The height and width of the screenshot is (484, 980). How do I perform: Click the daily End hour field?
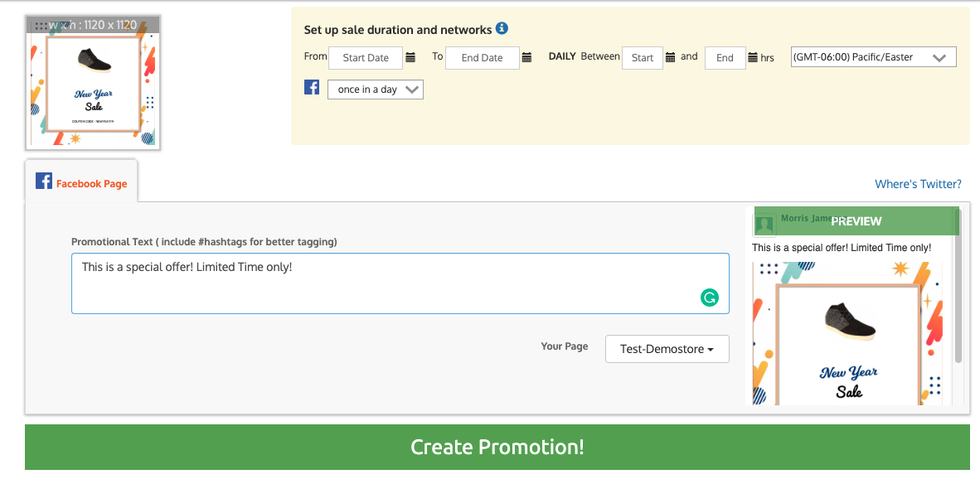point(725,58)
